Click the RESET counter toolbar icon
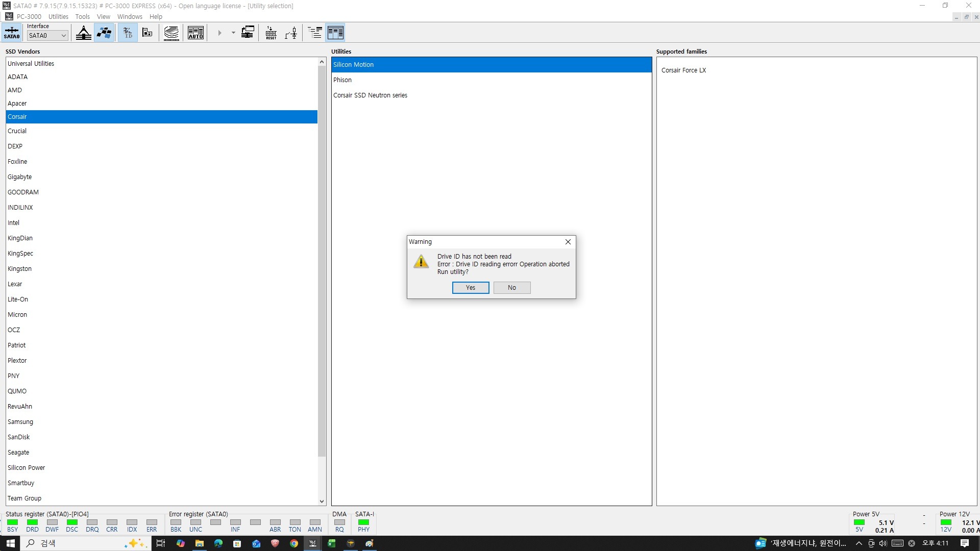 coord(272,33)
